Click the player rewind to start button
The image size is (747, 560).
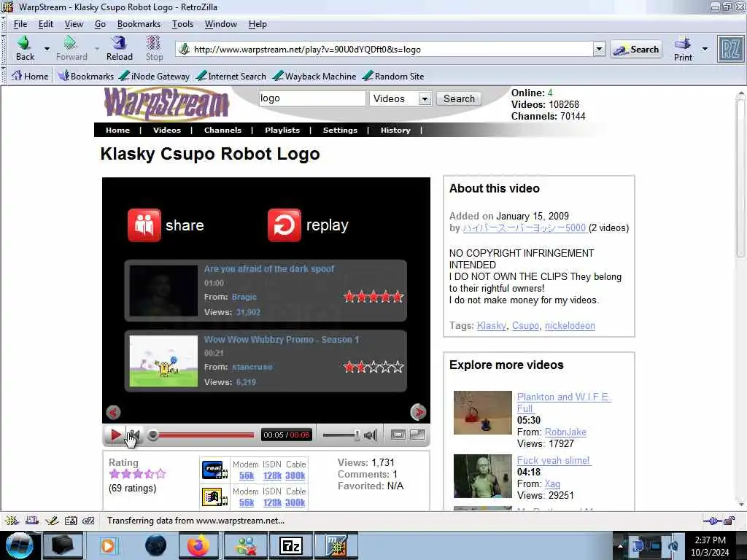134,435
